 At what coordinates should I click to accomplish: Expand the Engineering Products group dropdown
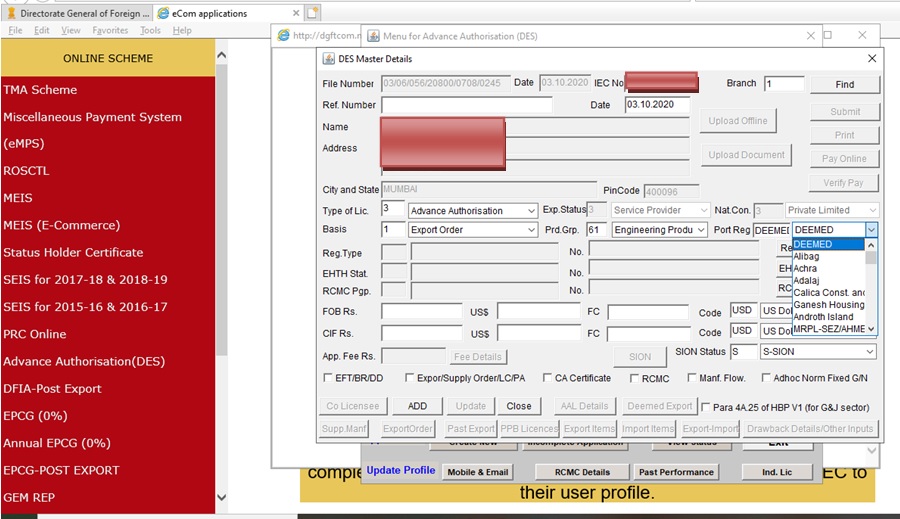tap(701, 230)
